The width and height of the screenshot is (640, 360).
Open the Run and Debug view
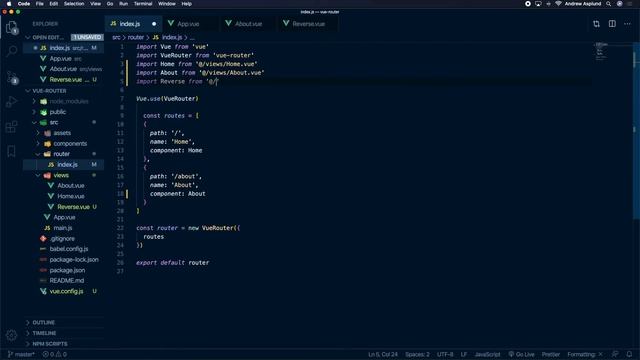12,101
